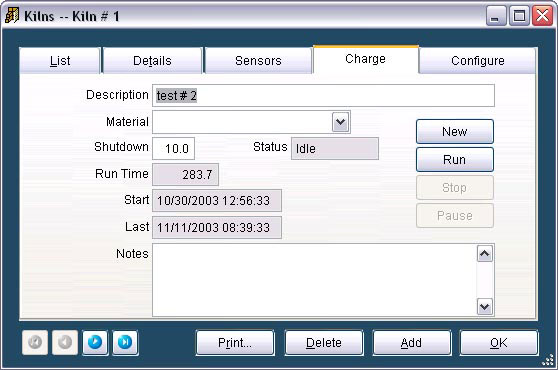The width and height of the screenshot is (558, 370).
Task: Click the Description field with test # 2
Action: [323, 95]
